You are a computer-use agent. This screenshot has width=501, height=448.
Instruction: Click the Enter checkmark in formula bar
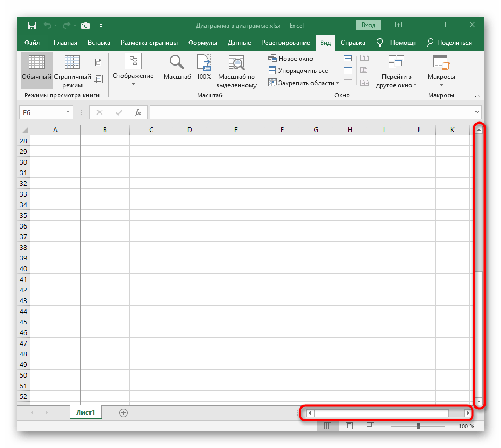tap(119, 112)
